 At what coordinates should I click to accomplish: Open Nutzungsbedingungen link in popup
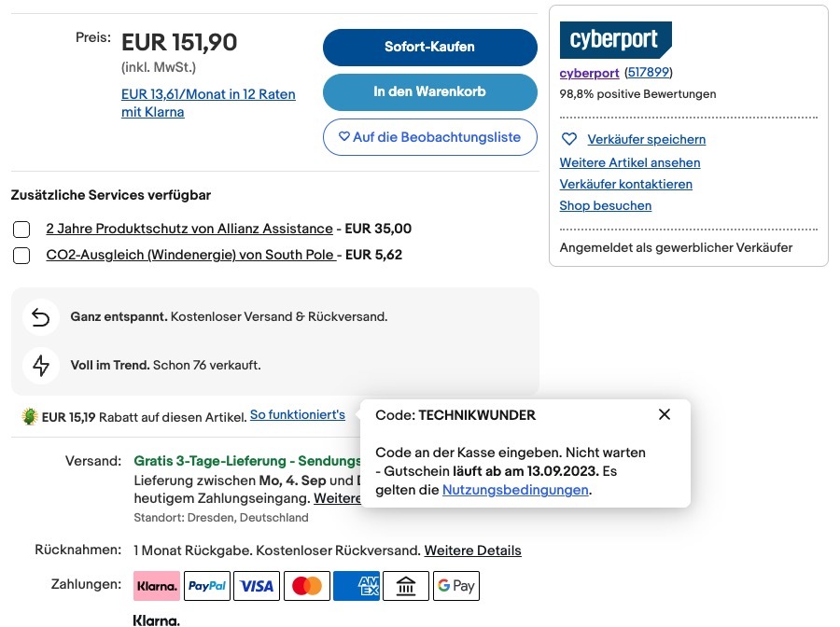(515, 490)
